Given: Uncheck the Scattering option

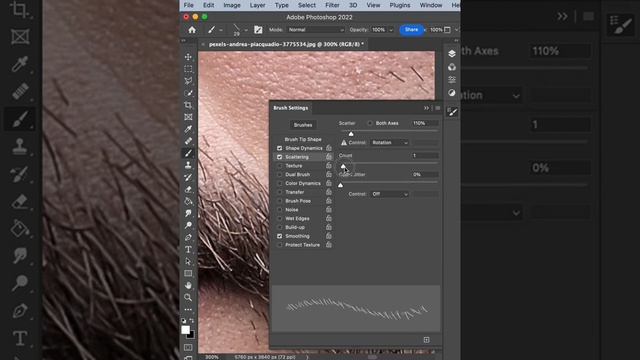Looking at the screenshot, I should [x=280, y=157].
